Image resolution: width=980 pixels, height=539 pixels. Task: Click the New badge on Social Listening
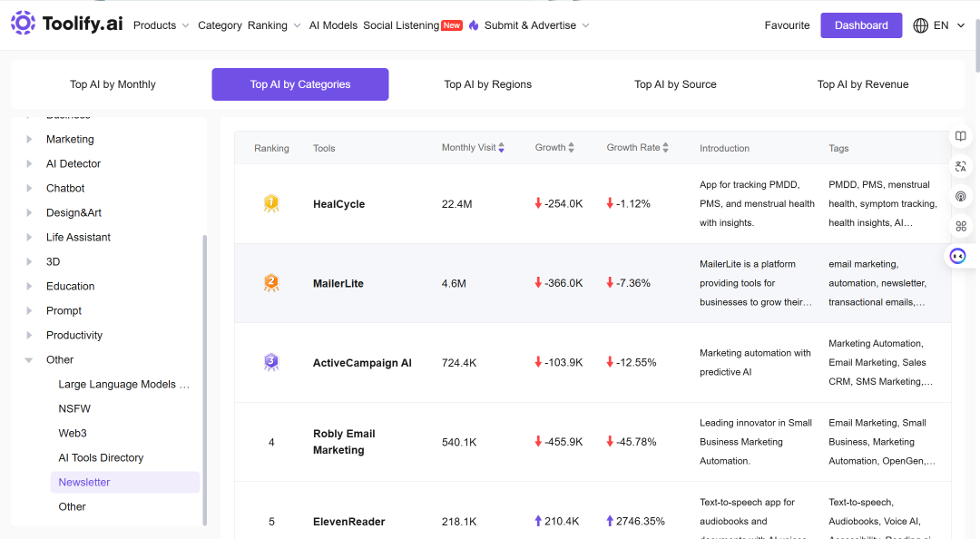coord(452,25)
